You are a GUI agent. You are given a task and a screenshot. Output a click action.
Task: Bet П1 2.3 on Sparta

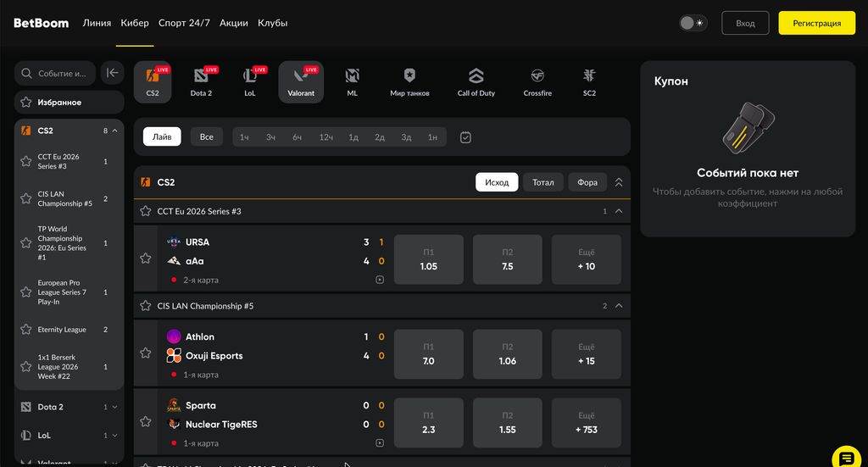pyautogui.click(x=428, y=423)
